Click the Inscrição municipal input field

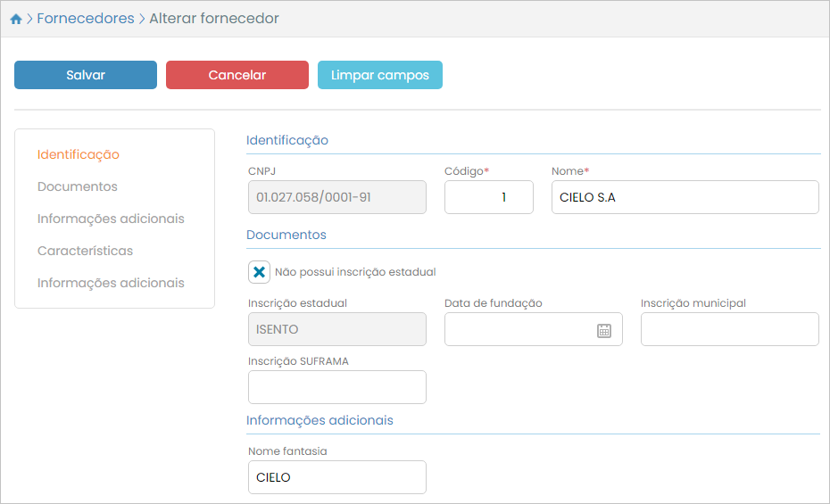pos(729,329)
